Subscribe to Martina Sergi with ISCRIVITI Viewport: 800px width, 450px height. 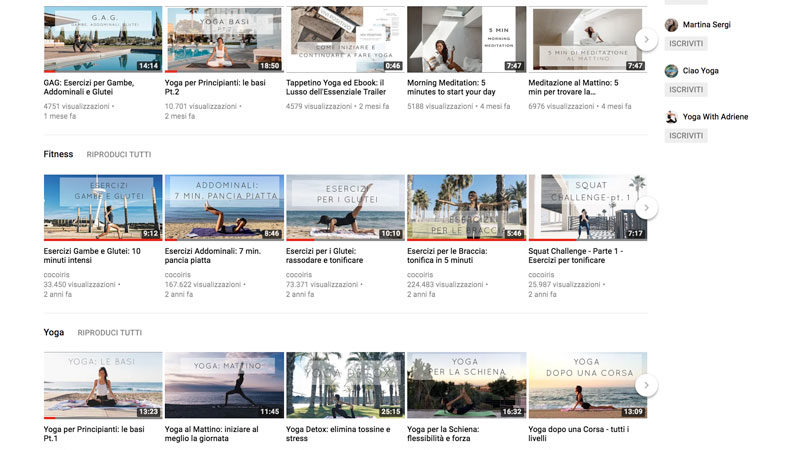click(x=686, y=43)
